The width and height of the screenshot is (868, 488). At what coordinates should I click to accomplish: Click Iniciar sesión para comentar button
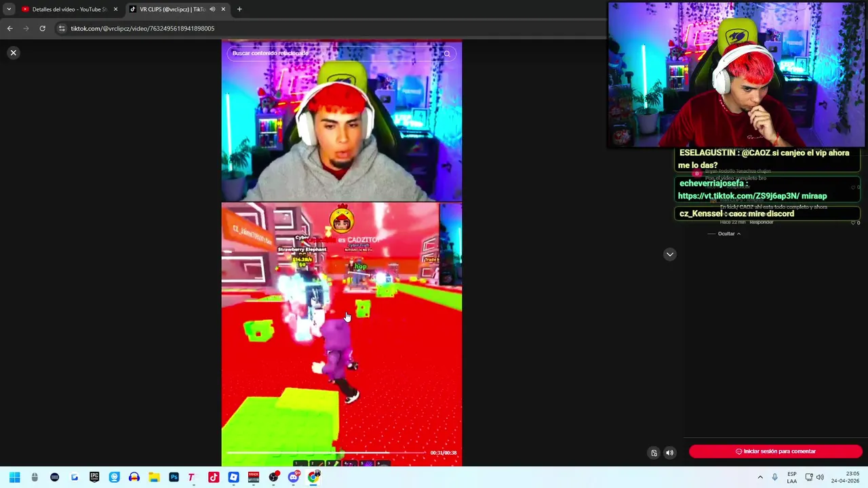coord(776,451)
